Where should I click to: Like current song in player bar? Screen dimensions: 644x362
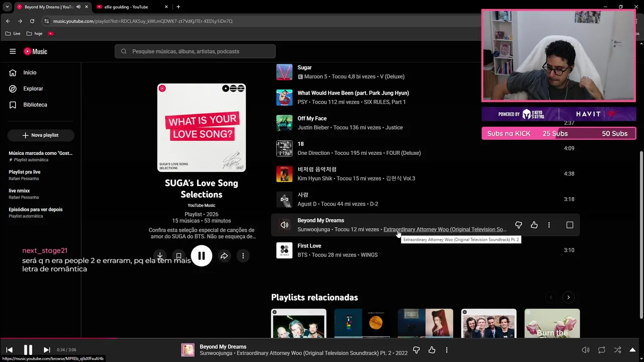tap(432, 350)
